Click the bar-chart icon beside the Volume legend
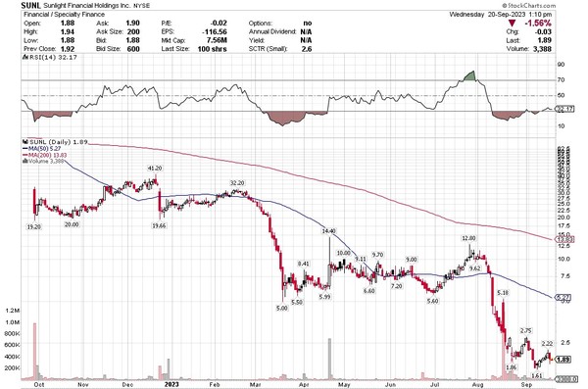588x389 pixels. tap(25, 161)
